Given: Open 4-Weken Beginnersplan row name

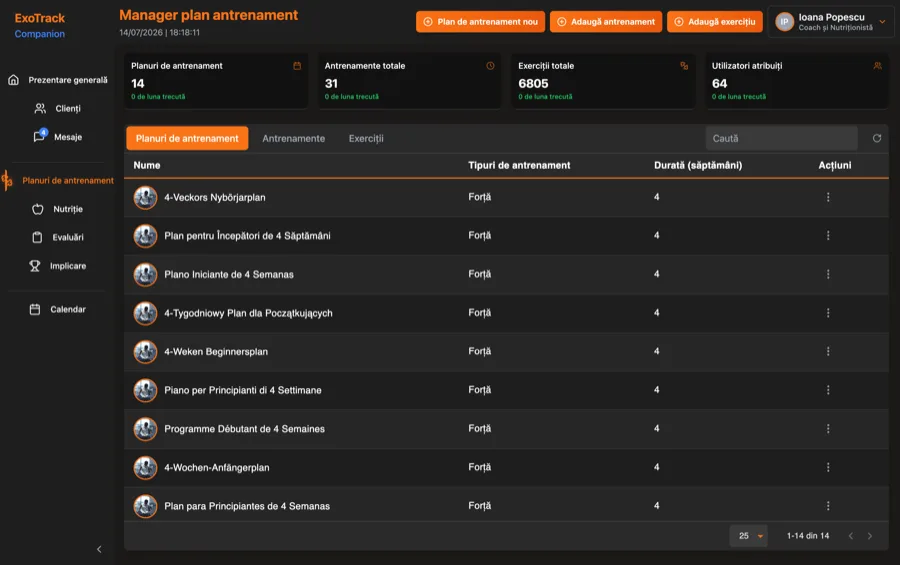Looking at the screenshot, I should (216, 352).
